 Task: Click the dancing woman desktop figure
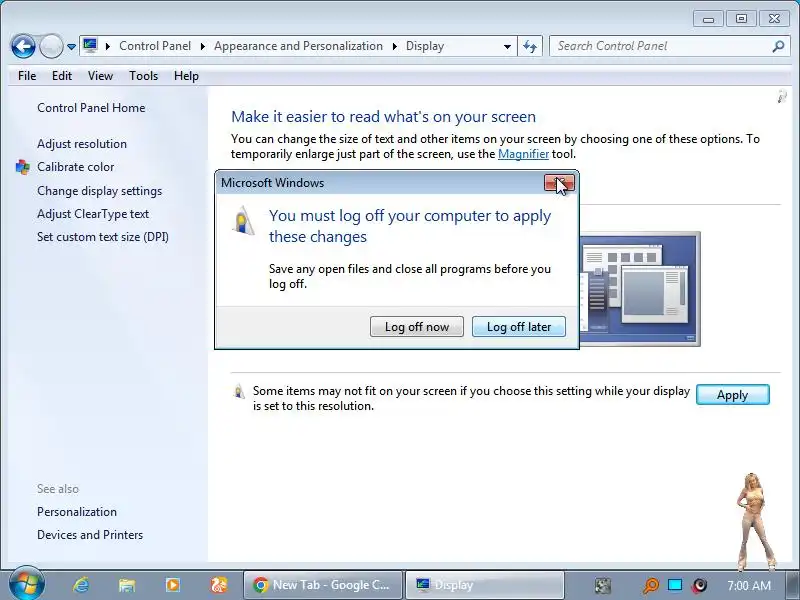tap(755, 521)
